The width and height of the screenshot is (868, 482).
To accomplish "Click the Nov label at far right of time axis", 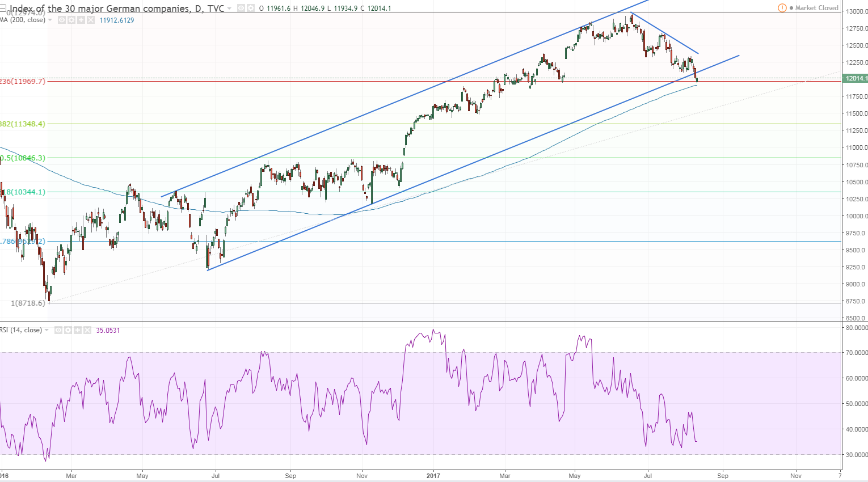I will point(796,476).
